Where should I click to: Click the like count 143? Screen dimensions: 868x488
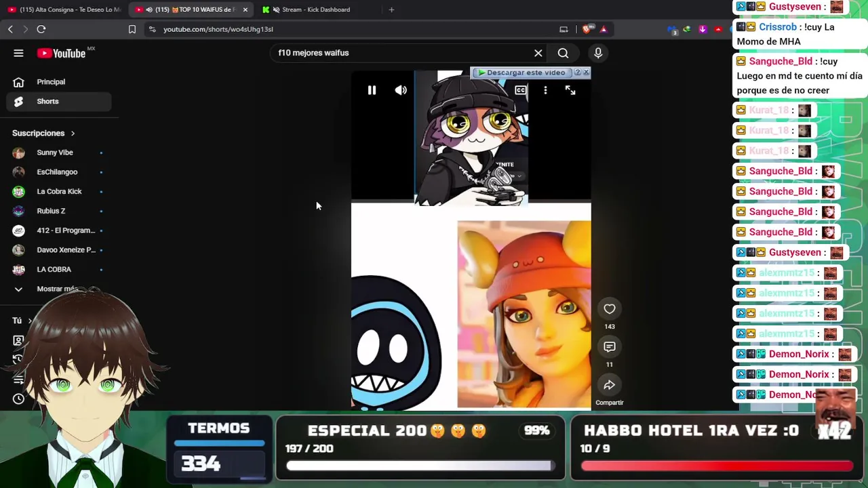point(610,327)
